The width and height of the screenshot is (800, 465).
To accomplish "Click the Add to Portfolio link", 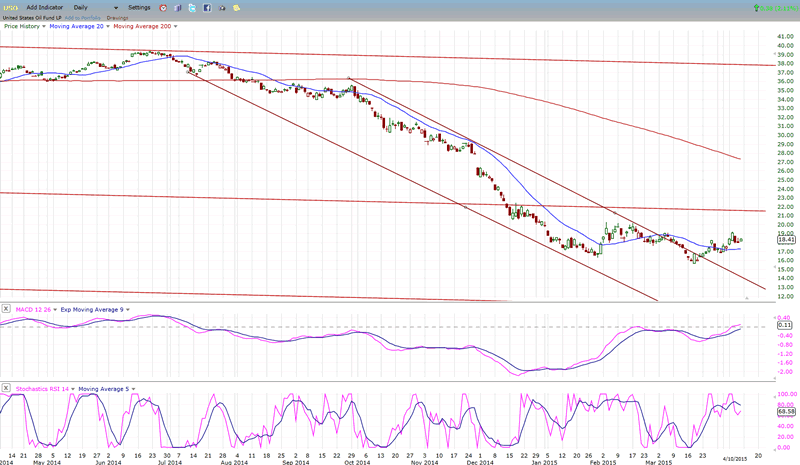I will [x=82, y=16].
